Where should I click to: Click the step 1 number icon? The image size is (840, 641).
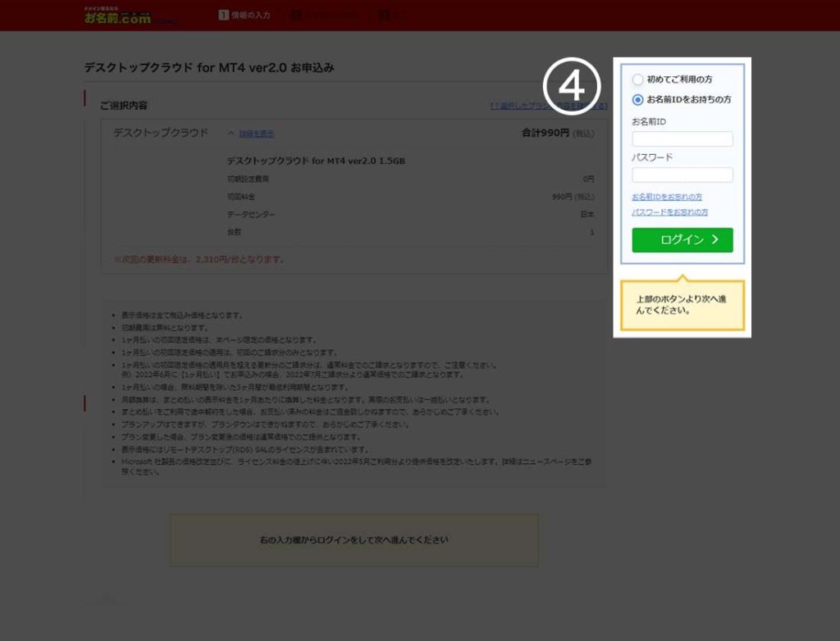(x=223, y=15)
